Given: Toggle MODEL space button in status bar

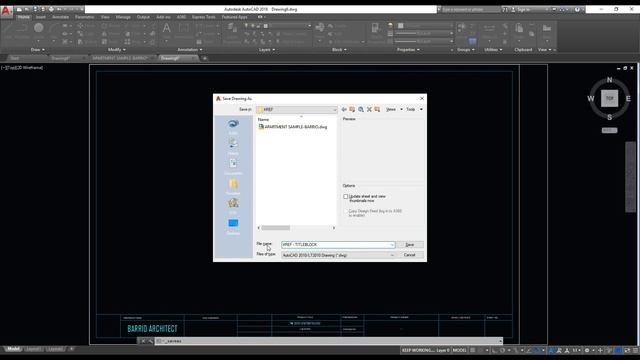Looking at the screenshot, I should [x=459, y=350].
